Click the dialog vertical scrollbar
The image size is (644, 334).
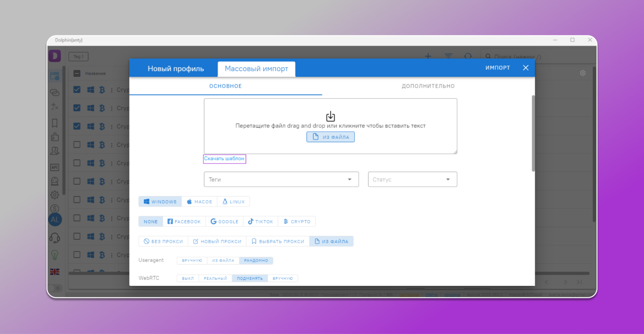coord(533,134)
